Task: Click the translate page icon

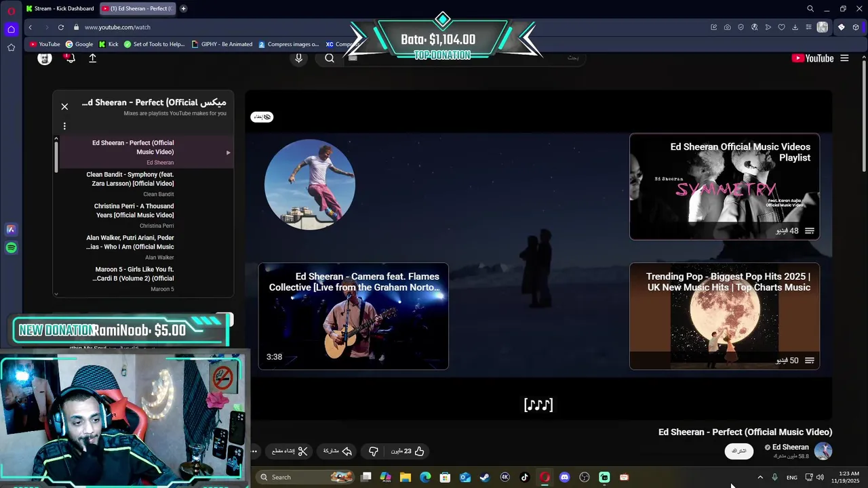Action: coord(754,27)
